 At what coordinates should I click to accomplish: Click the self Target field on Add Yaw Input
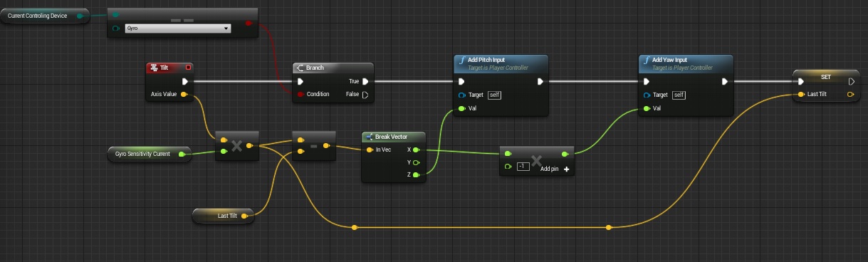(x=679, y=95)
